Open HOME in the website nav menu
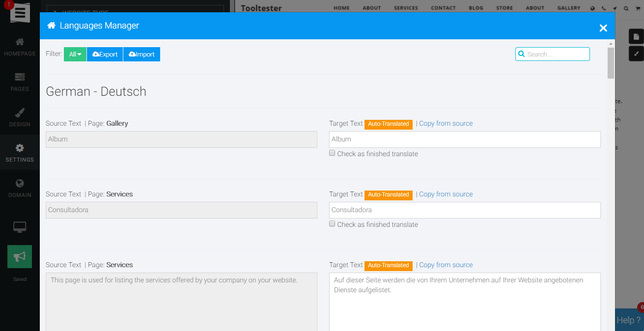Image resolution: width=644 pixels, height=331 pixels. (x=341, y=8)
